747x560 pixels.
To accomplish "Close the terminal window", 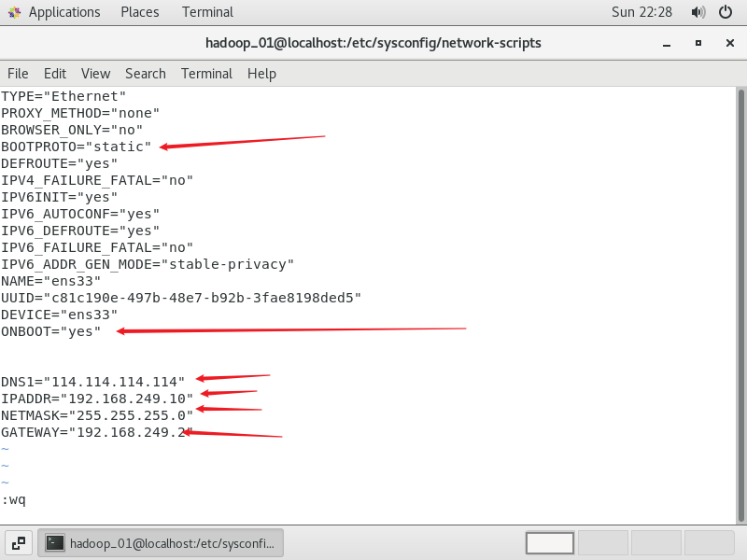I will 729,43.
